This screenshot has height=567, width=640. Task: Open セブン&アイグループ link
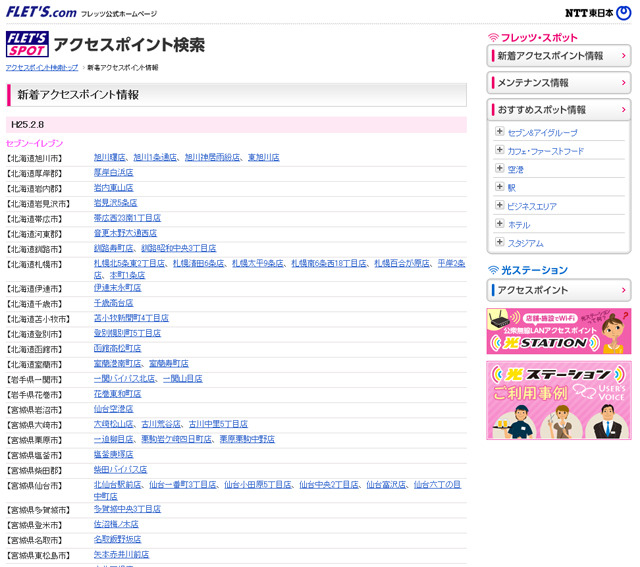coord(542,133)
